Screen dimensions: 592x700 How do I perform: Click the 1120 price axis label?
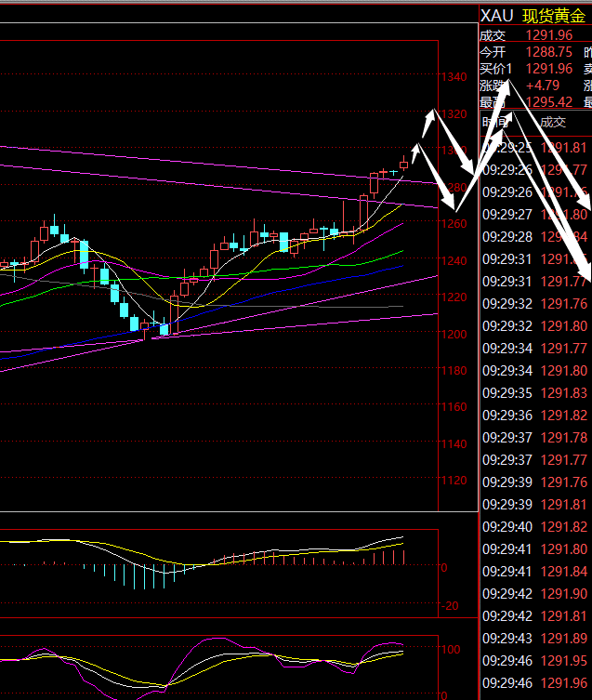454,481
